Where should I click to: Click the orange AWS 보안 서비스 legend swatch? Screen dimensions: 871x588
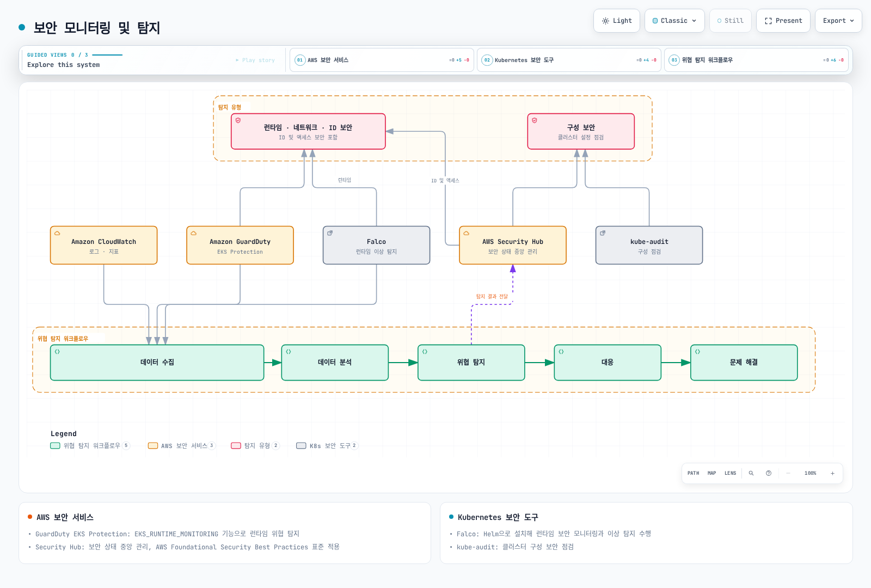(x=153, y=445)
